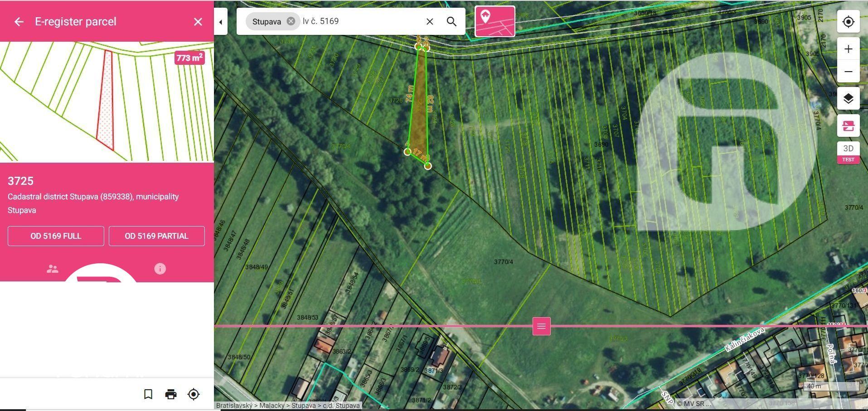Image resolution: width=868 pixels, height=411 pixels.
Task: Click the 74 m measurement label
Action: (x=410, y=94)
